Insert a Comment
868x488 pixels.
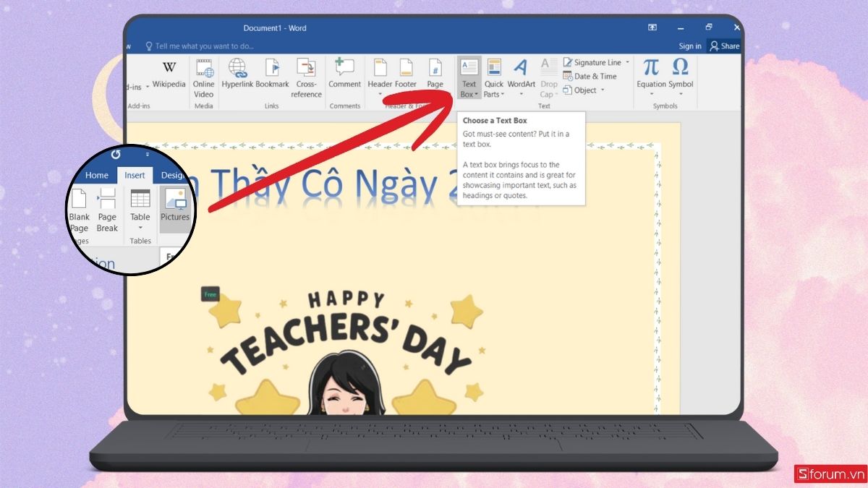pyautogui.click(x=344, y=74)
